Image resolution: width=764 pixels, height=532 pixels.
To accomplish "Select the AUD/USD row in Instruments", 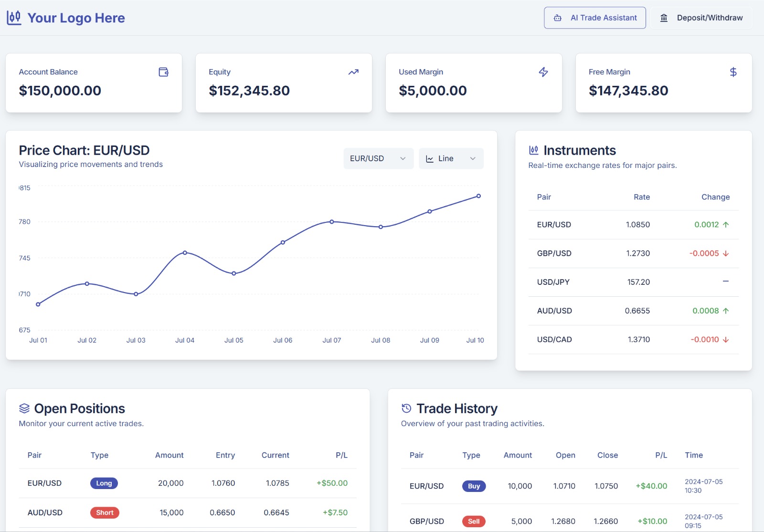I will 634,311.
